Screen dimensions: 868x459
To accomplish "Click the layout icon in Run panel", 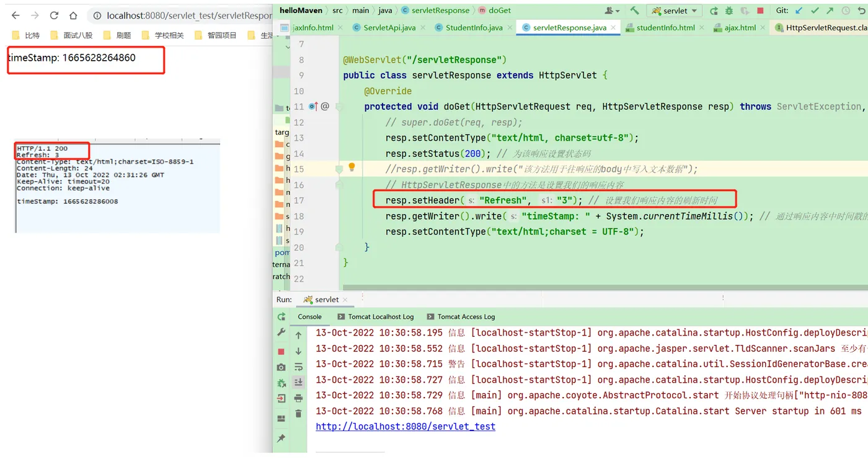I will click(281, 418).
